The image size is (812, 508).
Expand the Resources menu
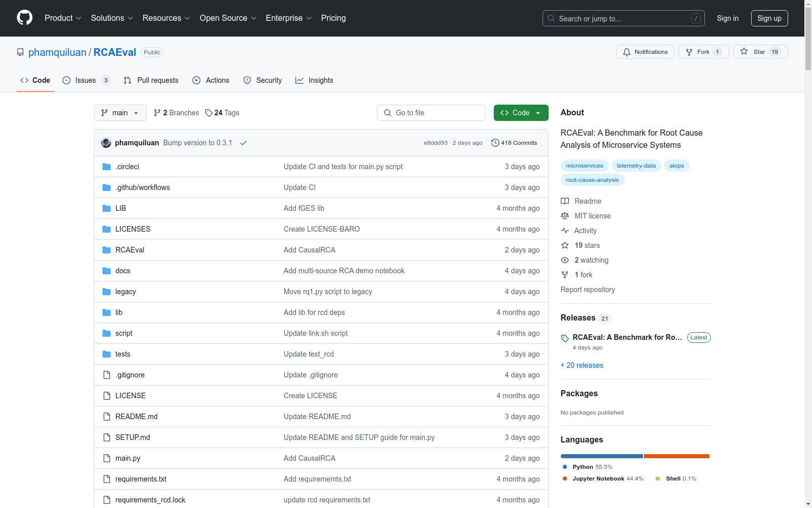(166, 18)
